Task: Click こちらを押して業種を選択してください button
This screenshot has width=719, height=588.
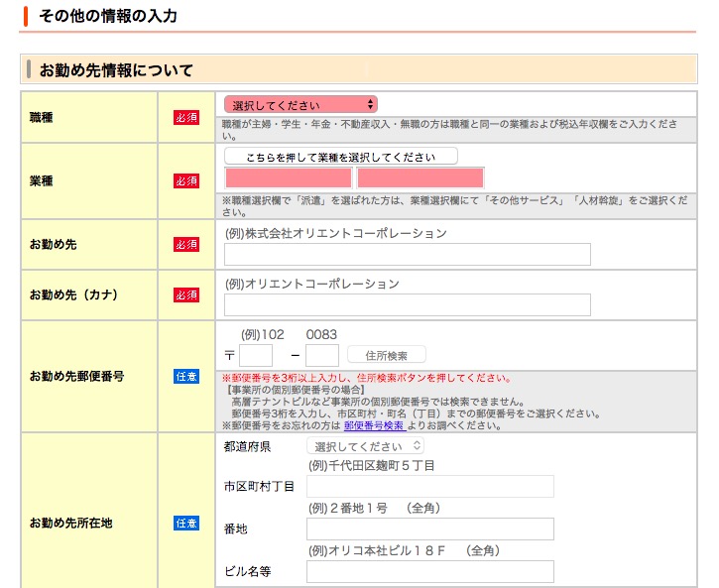Action: click(x=341, y=157)
